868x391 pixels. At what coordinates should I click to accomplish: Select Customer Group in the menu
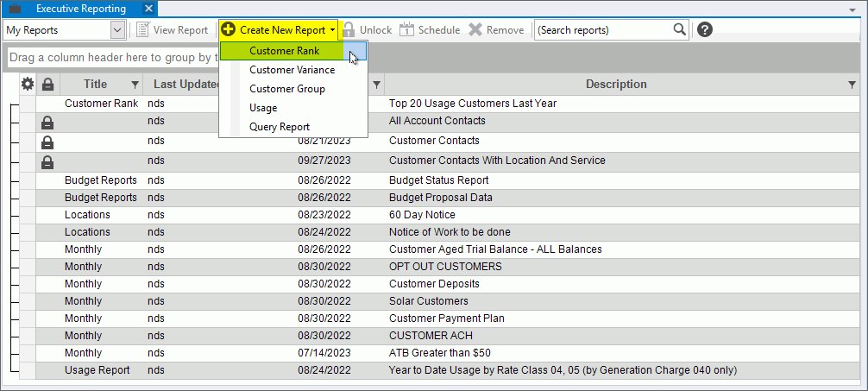[x=286, y=89]
